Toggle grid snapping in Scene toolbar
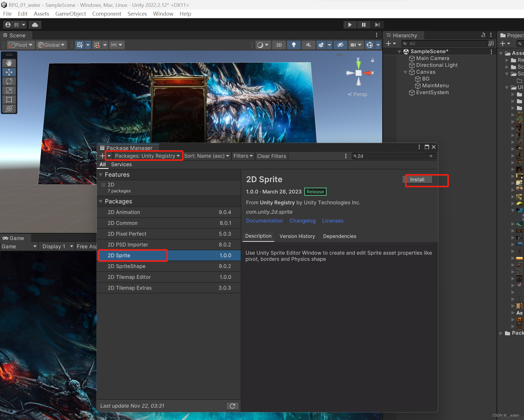Screen dimensions: 524x420 pos(97,45)
